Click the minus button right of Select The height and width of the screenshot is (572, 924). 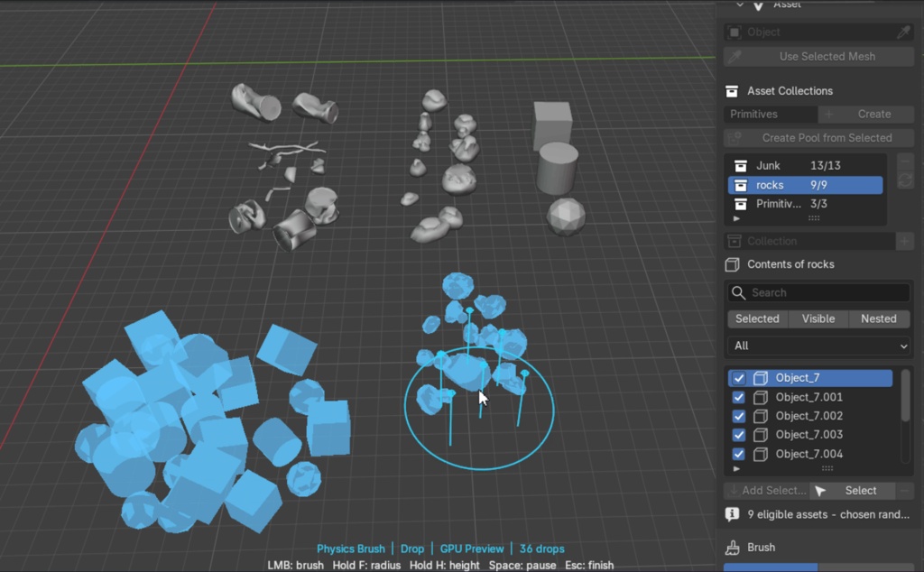point(904,490)
